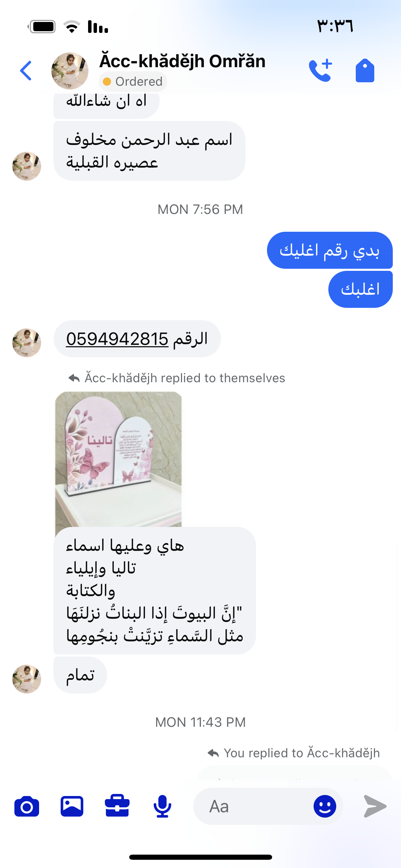Screen dimensions: 401x868
Task: Open the photo gallery picker icon
Action: (72, 806)
